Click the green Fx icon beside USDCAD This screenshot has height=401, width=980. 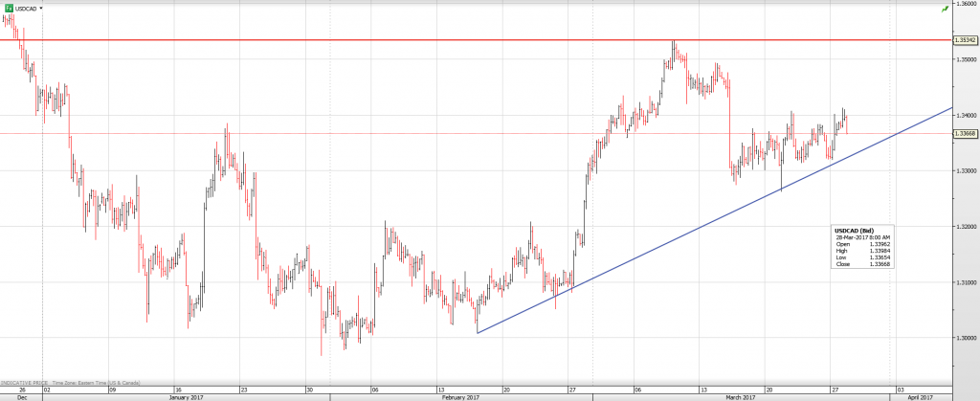8,8
